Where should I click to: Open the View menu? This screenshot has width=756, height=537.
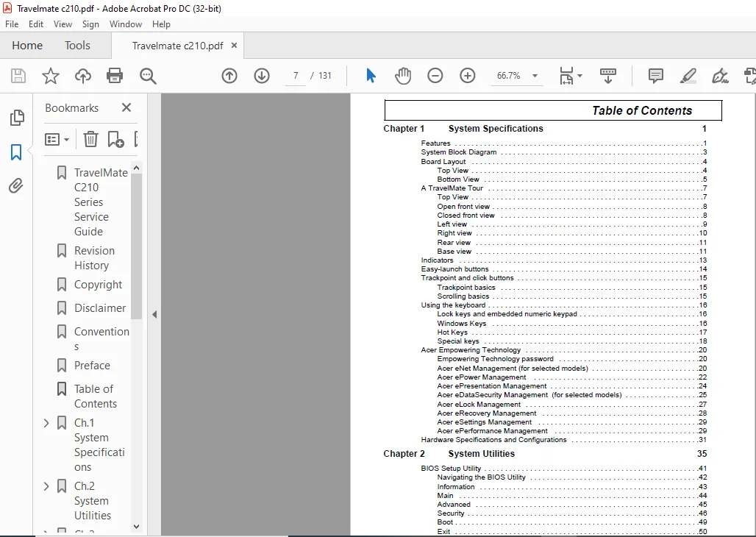point(63,24)
